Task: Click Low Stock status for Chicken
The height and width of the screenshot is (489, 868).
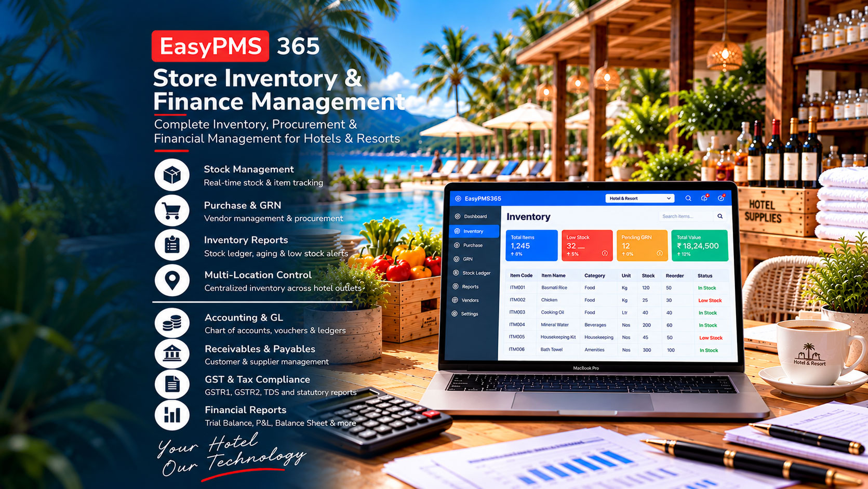Action: [x=710, y=300]
